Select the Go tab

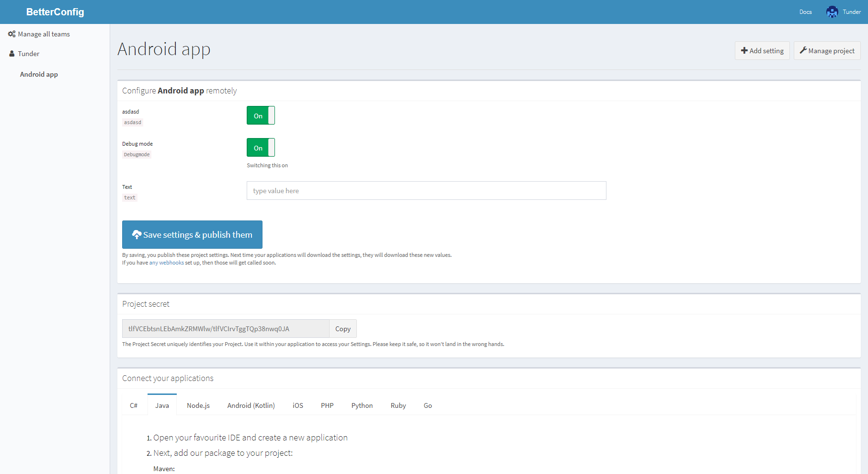coord(428,405)
